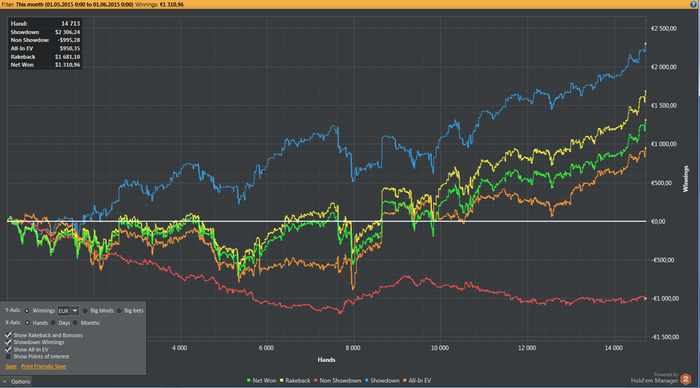
Task: Click the 8 000 hands axis label
Action: tap(353, 348)
